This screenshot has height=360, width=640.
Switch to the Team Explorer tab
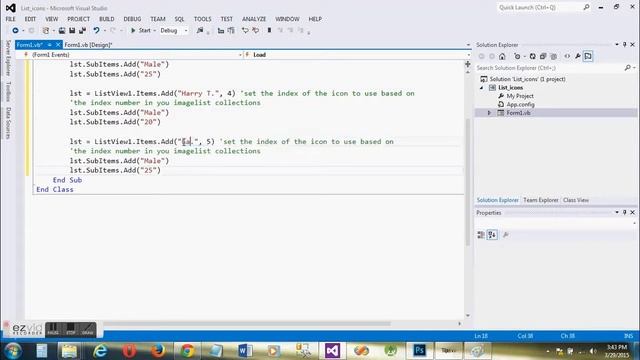pyautogui.click(x=540, y=200)
